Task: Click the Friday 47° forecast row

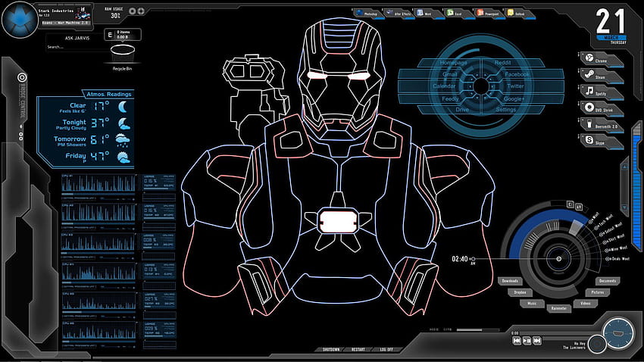Action: [98, 157]
